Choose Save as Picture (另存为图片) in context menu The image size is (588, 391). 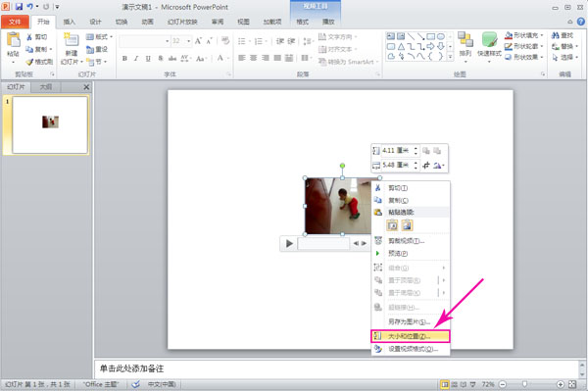click(x=411, y=321)
